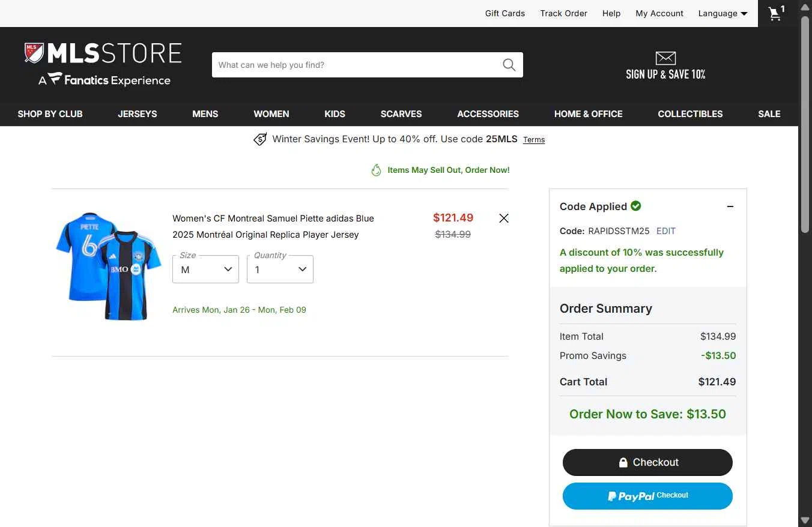Click the flame sell-out icon
The image size is (812, 527).
[x=376, y=170]
